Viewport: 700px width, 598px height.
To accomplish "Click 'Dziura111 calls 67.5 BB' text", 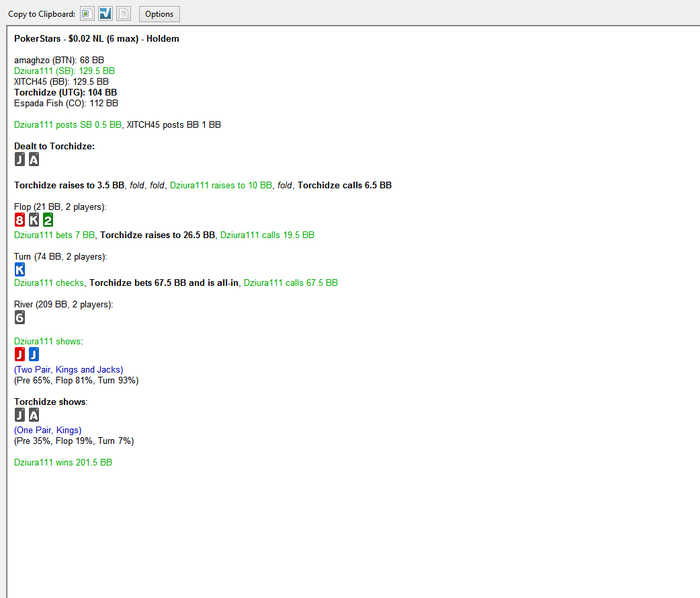I will tap(291, 283).
